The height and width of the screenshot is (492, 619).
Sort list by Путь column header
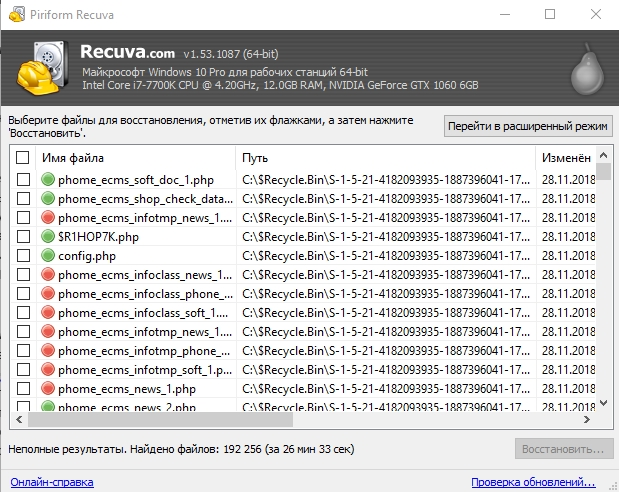coord(385,158)
